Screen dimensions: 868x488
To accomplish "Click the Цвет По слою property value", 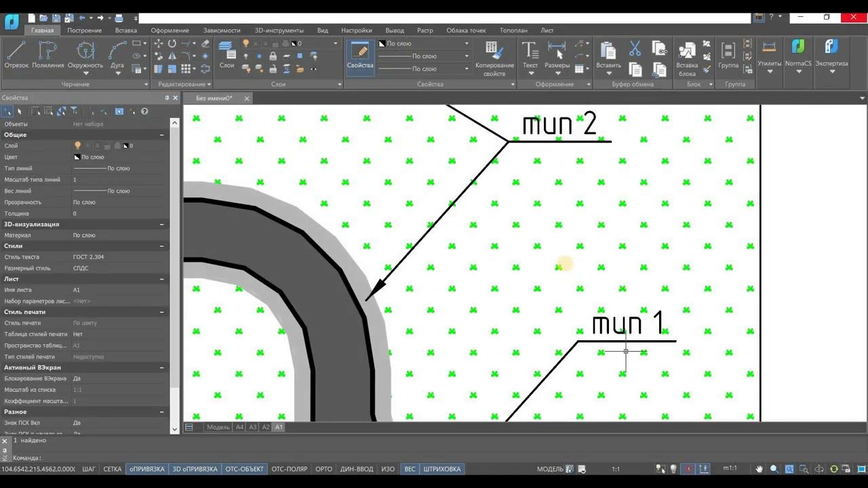I will tap(119, 157).
